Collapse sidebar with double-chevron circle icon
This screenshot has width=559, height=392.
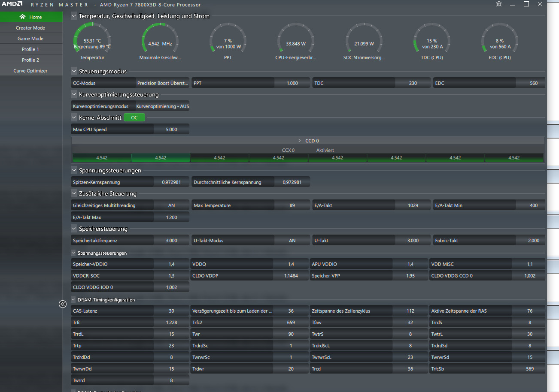tap(63, 304)
